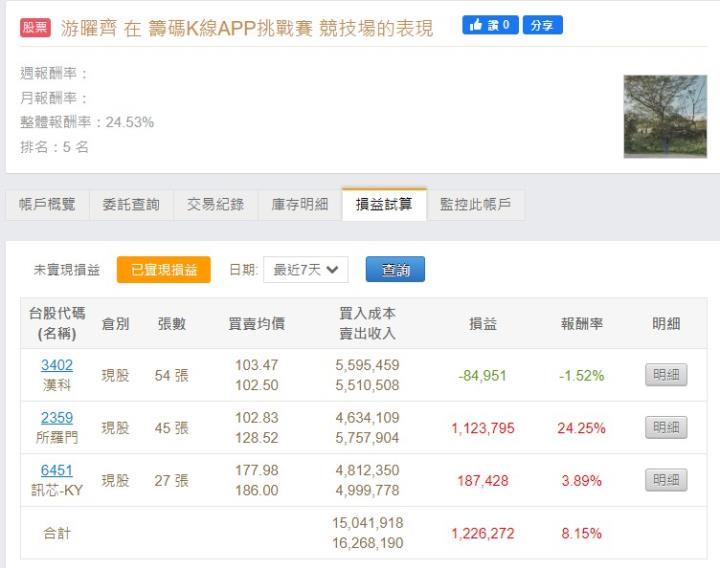Click the blue 查詢 button
The image size is (720, 568).
click(395, 270)
